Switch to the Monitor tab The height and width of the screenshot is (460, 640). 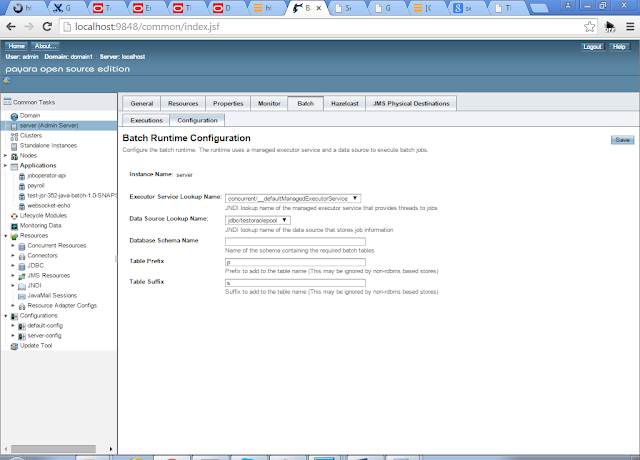269,103
